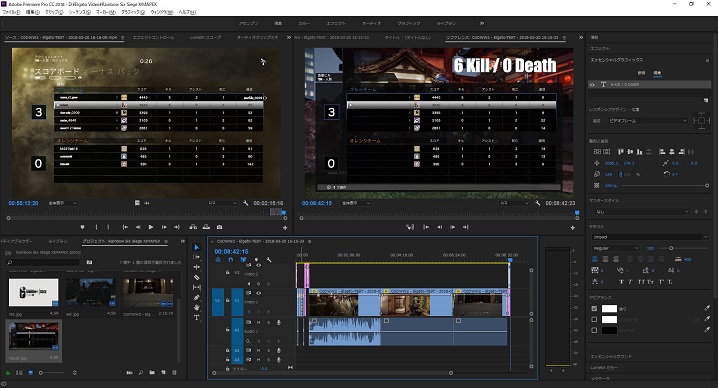Screen dimensions: 718x388
Task: Open program monitor settings wrench
Action: point(538,203)
